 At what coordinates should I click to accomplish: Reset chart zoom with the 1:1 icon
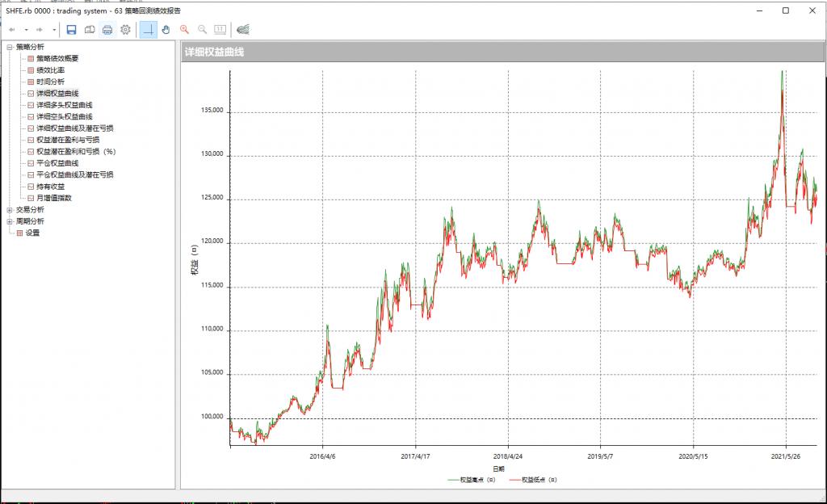(220, 30)
